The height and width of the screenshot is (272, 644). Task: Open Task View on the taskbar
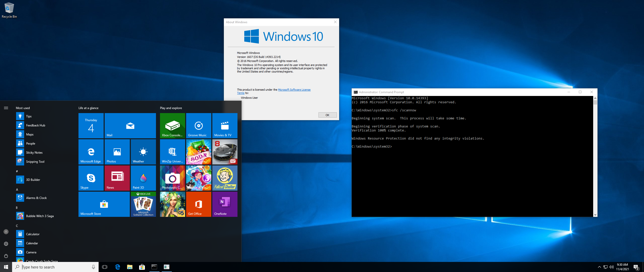tap(105, 267)
